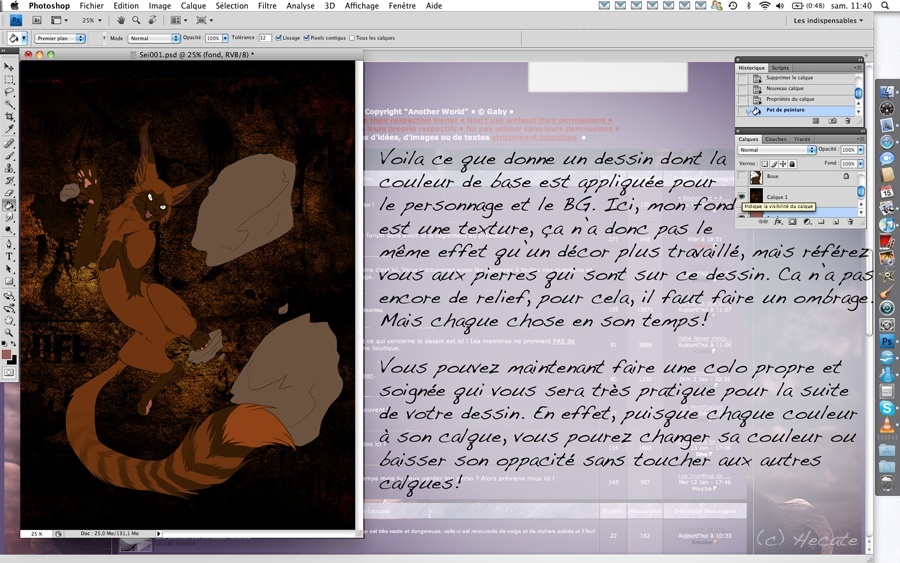Screen dimensions: 900x563
Task: Select the Rectangle shape tool
Action: (9, 282)
